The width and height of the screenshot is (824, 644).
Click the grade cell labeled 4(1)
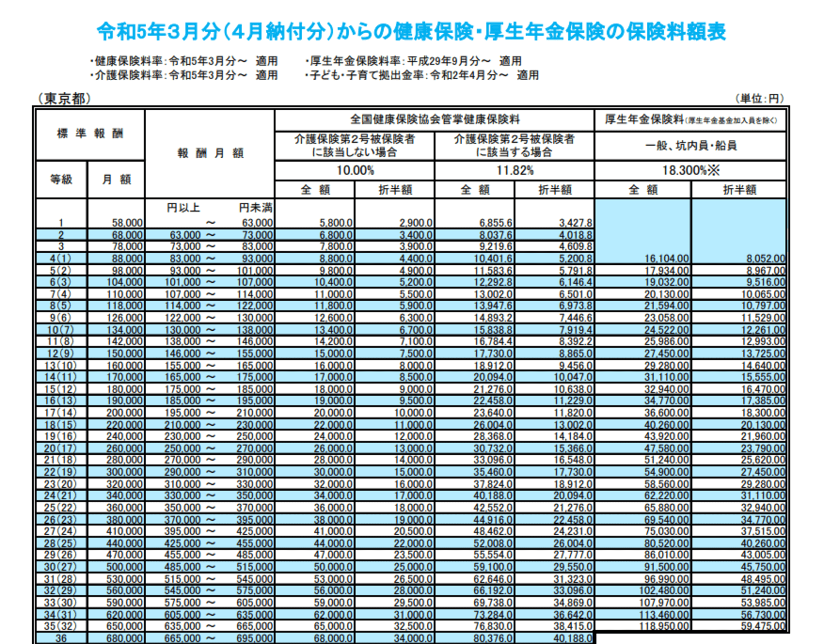(61, 258)
